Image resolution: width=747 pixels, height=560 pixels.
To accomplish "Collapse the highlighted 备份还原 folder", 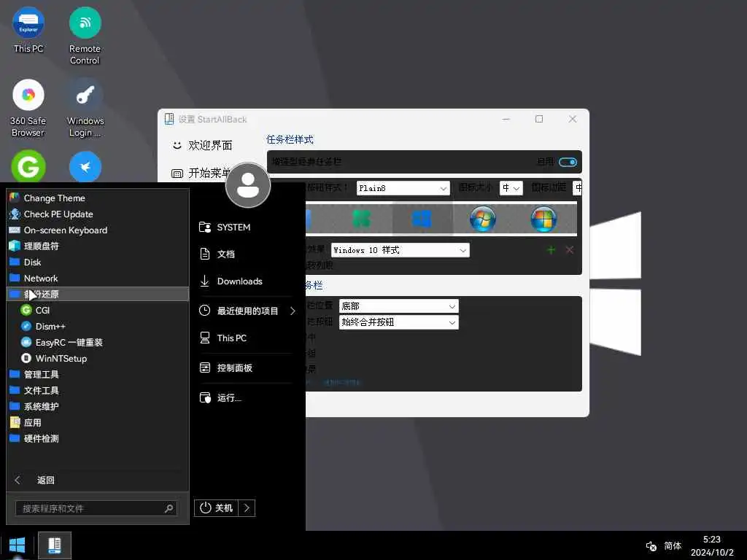I will [x=98, y=294].
